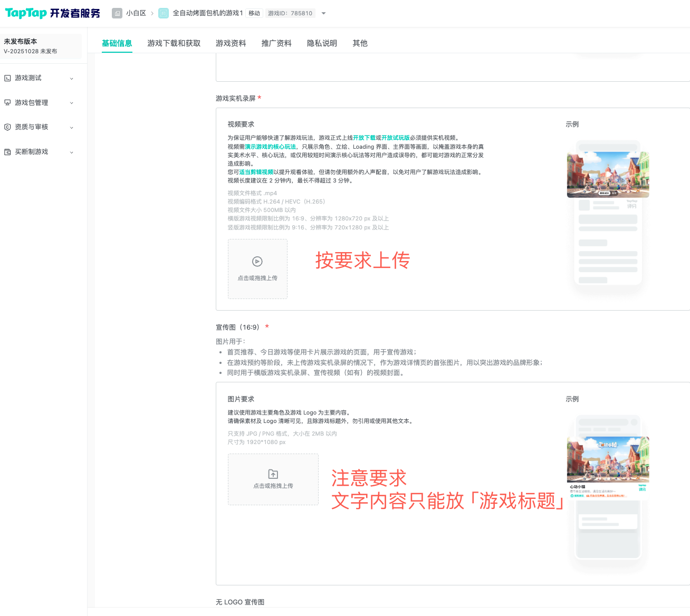The width and height of the screenshot is (690, 616).
Task: Open the 演示游戏的核心玩法 link
Action: click(x=270, y=147)
